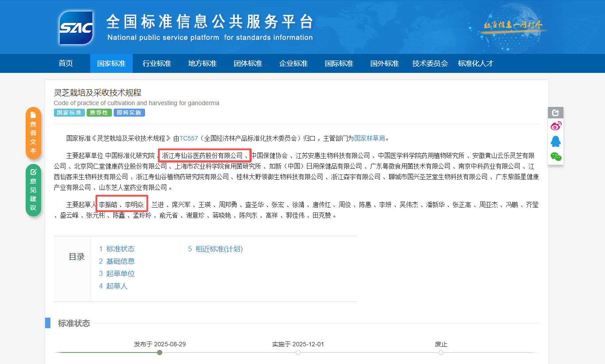Click the drafter name 李明焱
The image size is (605, 364).
[134, 205]
